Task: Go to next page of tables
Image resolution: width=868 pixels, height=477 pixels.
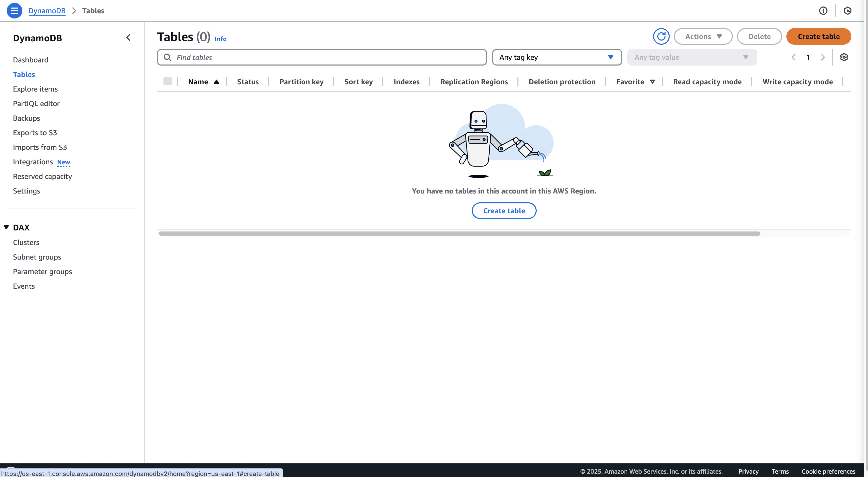Action: tap(823, 57)
